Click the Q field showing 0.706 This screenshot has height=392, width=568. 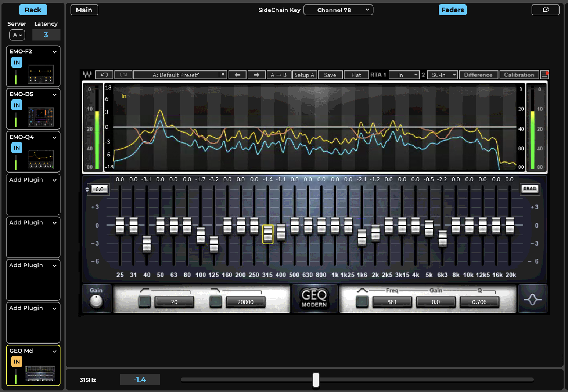tap(479, 302)
